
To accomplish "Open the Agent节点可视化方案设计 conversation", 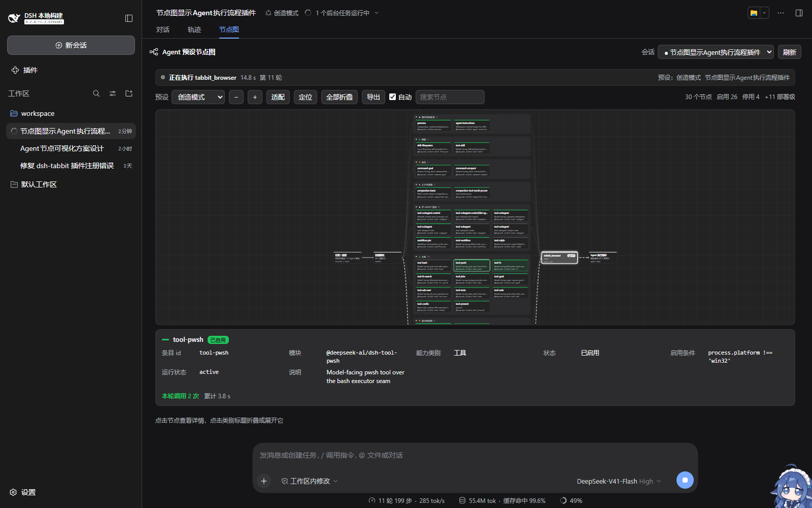I will click(x=71, y=148).
